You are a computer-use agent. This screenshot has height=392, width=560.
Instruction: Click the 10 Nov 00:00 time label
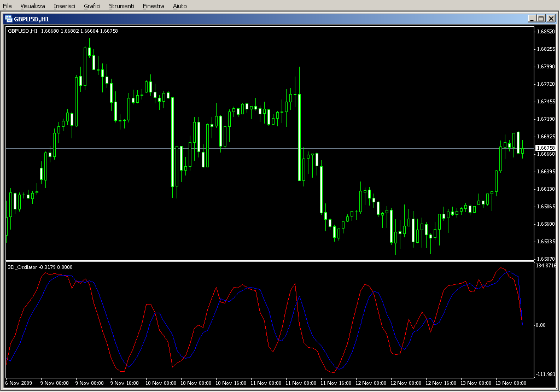click(x=161, y=383)
